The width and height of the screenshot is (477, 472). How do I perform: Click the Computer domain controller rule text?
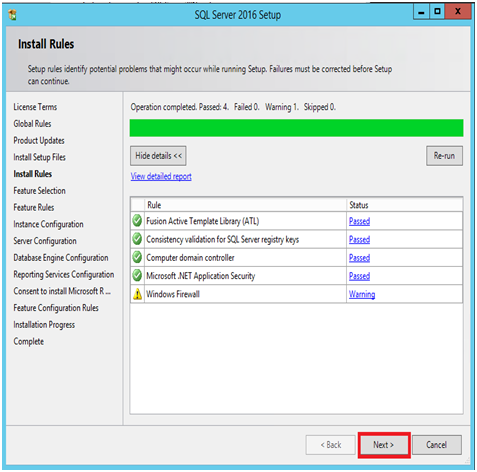click(190, 258)
